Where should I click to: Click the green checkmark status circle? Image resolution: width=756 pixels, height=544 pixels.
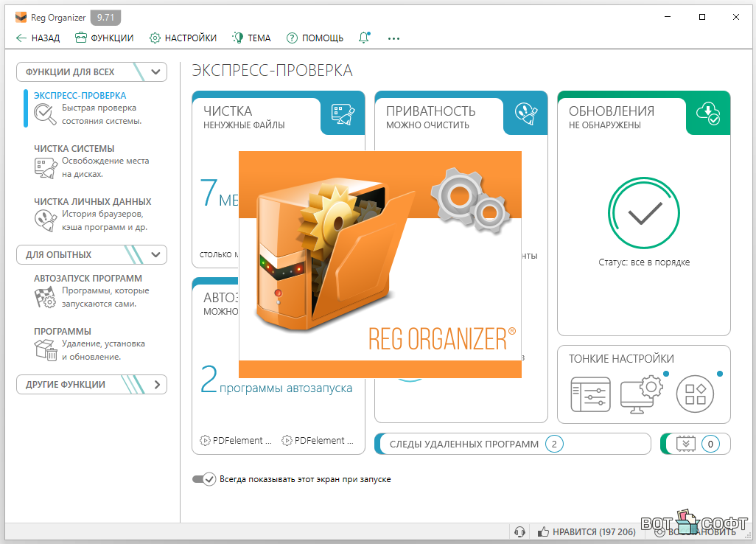point(644,213)
